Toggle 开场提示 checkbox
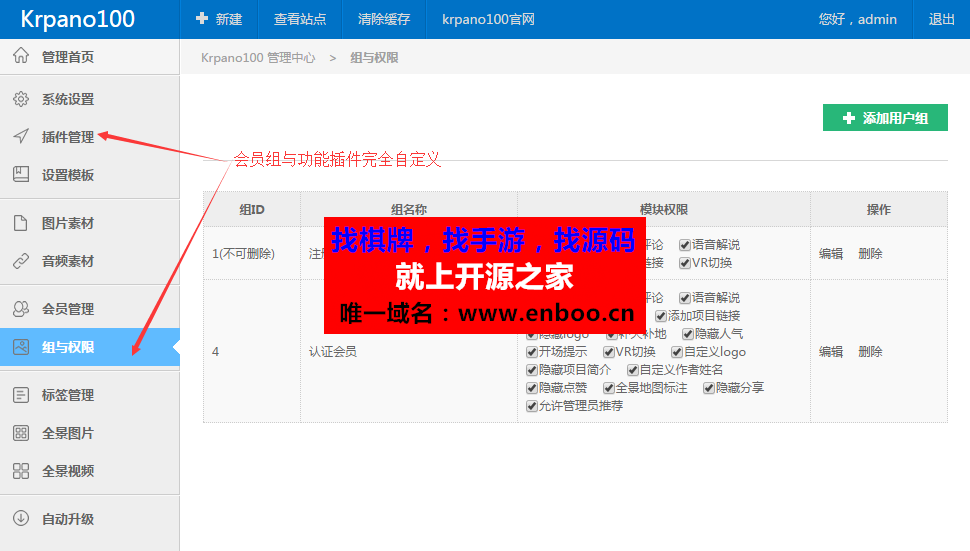This screenshot has height=551, width=970. click(531, 352)
